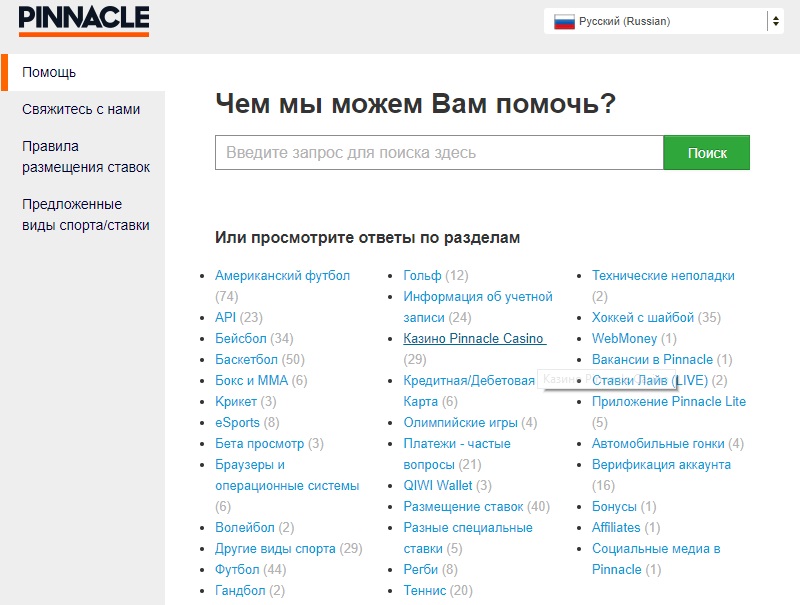The width and height of the screenshot is (800, 605).
Task: Open Другие виды спорта section
Action: [275, 548]
